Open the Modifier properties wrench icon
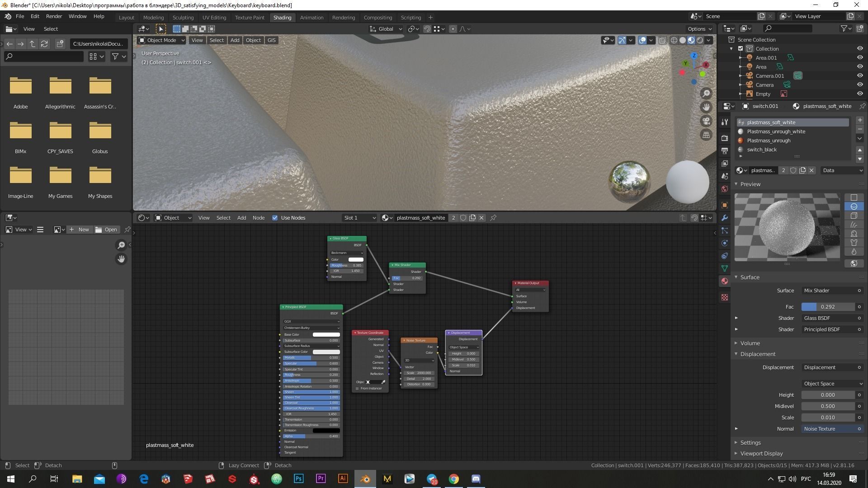 [725, 218]
